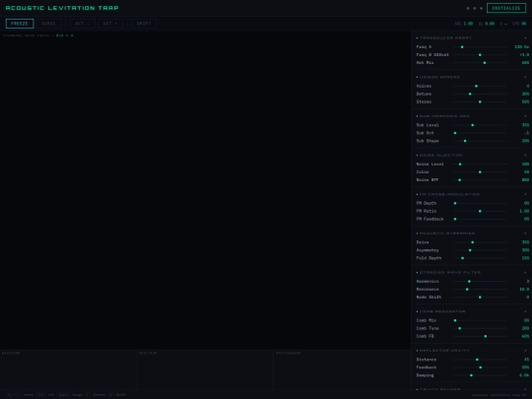Screen dimensions: 532x399
Task: Toggle the SURGE button
Action: pyautogui.click(x=48, y=24)
